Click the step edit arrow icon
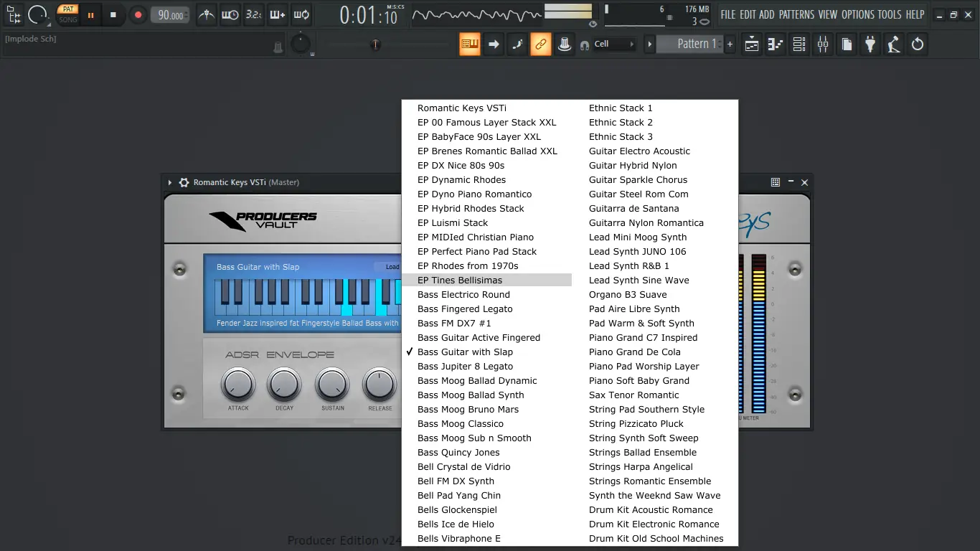The width and height of the screenshot is (980, 551). tap(494, 44)
